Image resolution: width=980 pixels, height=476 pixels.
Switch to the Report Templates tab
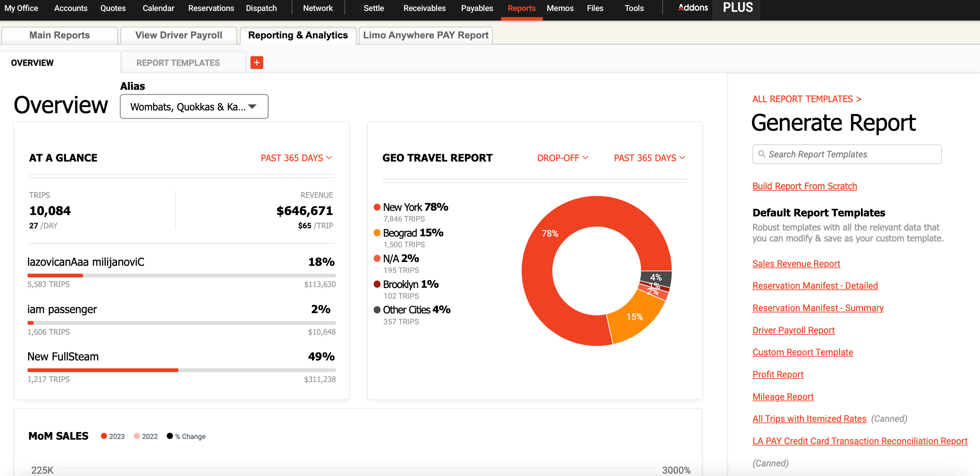178,63
